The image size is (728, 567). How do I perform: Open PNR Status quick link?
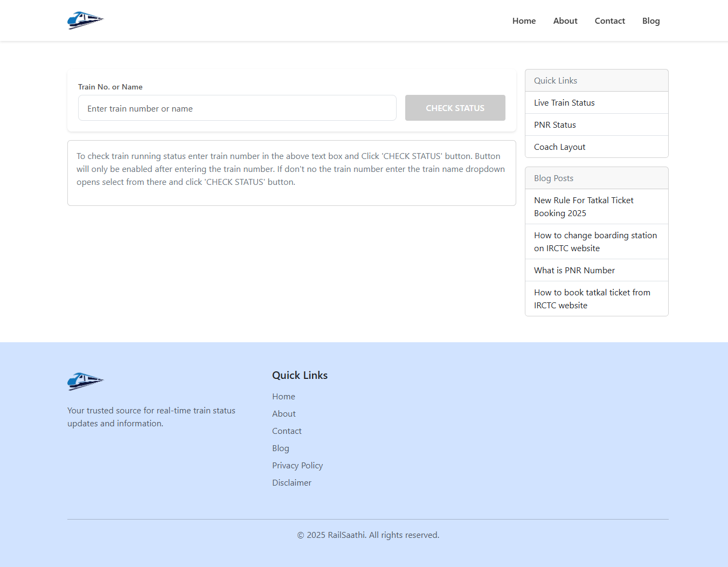click(554, 125)
